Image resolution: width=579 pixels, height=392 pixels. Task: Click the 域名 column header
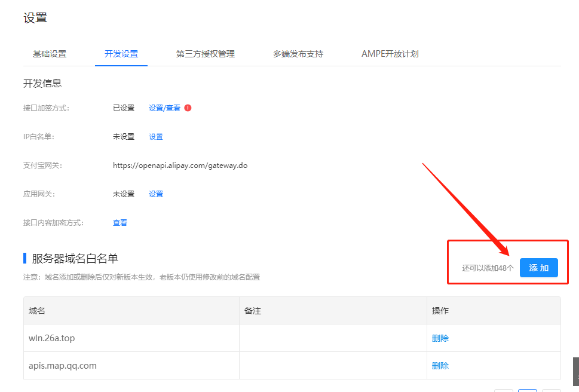pos(37,311)
